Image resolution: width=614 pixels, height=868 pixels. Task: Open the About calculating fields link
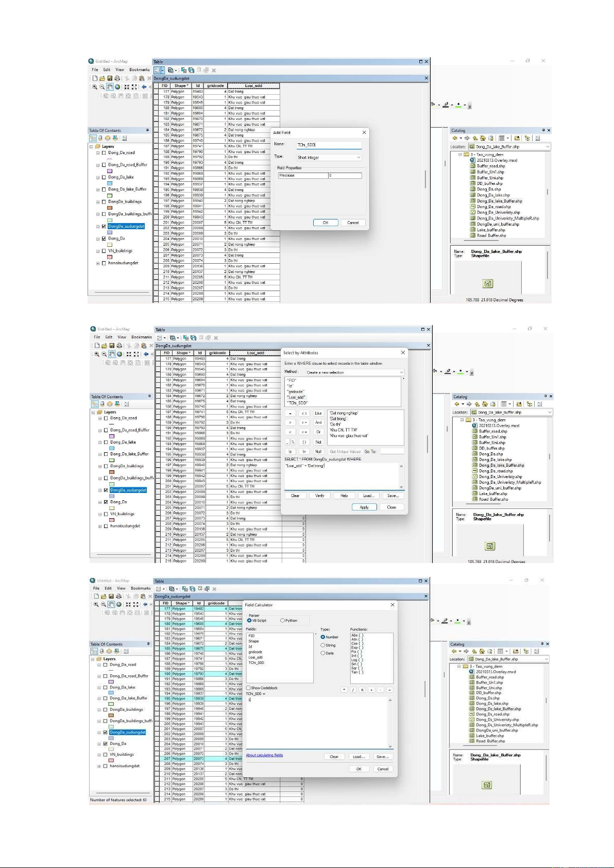click(x=264, y=755)
